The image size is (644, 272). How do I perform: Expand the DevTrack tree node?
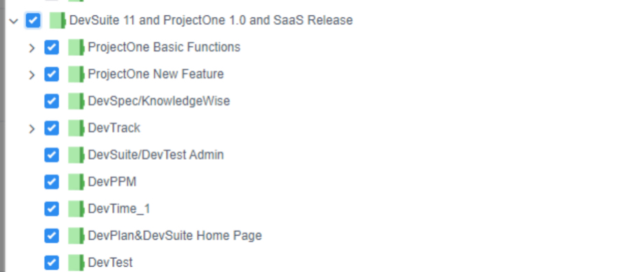pos(32,129)
